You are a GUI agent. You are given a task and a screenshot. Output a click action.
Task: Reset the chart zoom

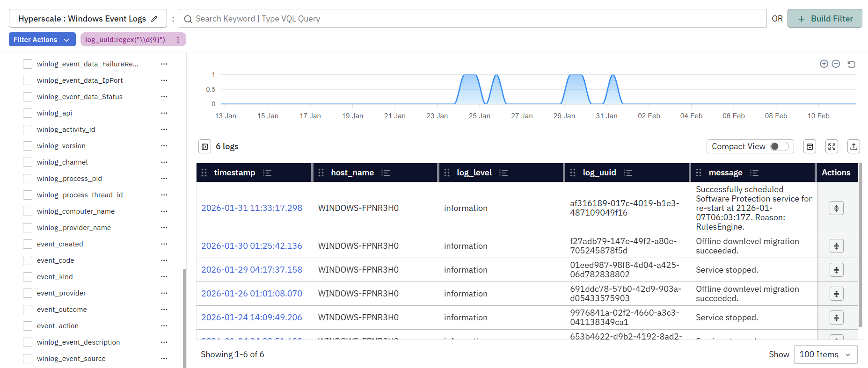(852, 64)
